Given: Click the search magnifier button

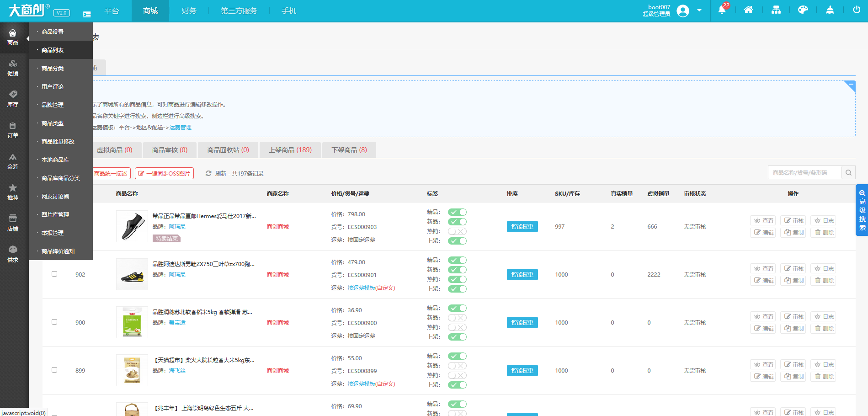Looking at the screenshot, I should click(848, 173).
